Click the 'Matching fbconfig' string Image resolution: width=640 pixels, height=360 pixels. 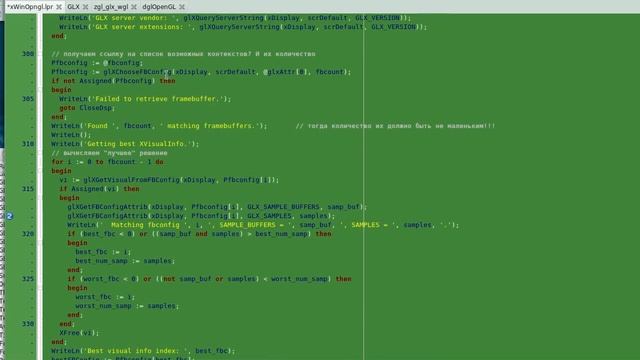143,225
